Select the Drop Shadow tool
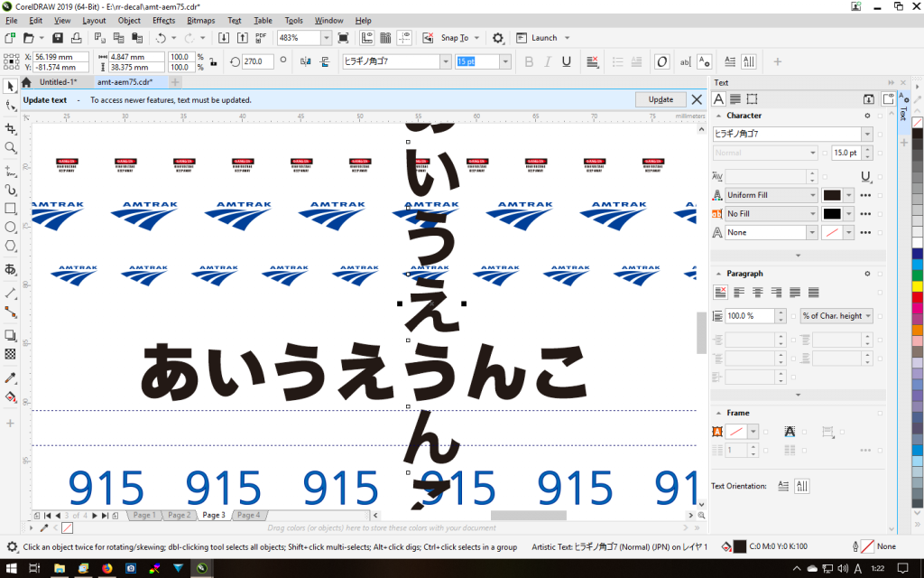The height and width of the screenshot is (578, 924). click(10, 335)
